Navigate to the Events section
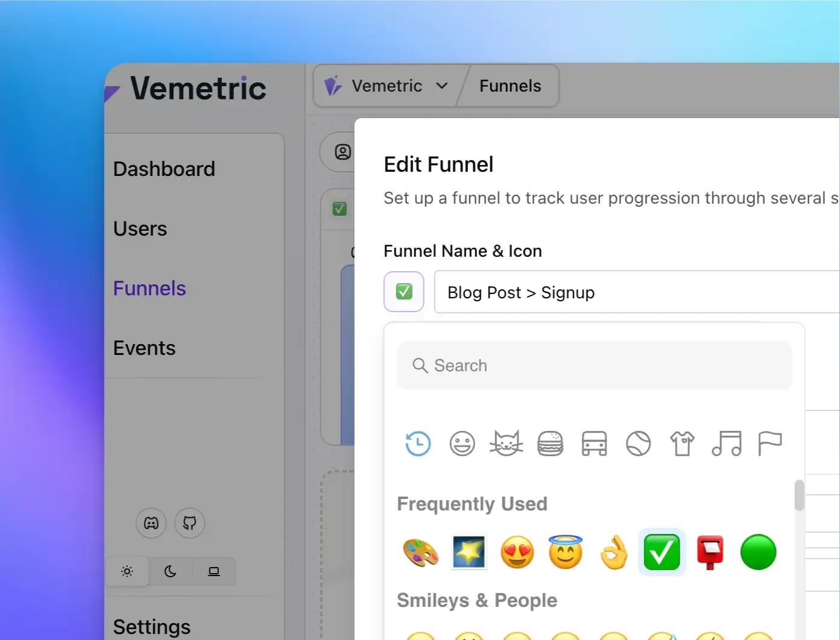840x640 pixels. [x=144, y=348]
